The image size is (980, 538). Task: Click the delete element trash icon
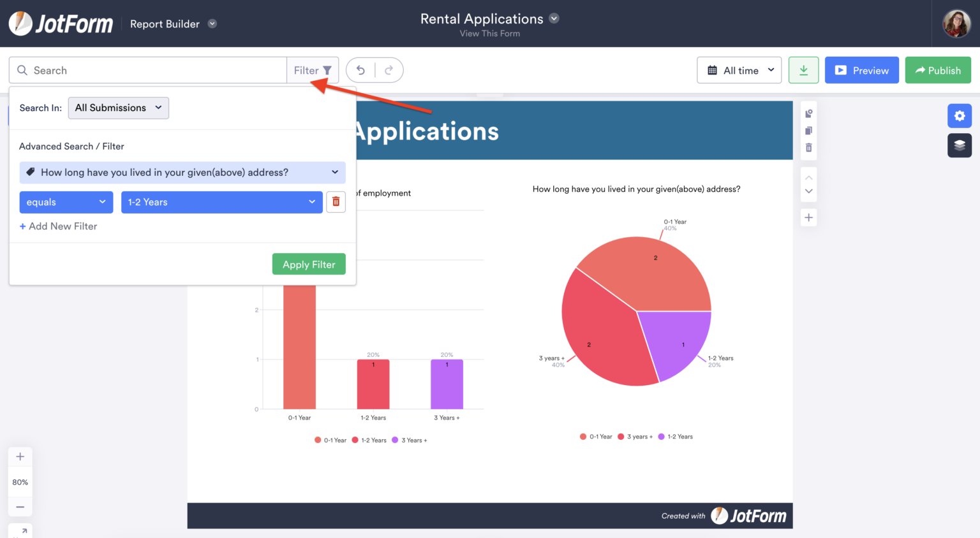808,147
